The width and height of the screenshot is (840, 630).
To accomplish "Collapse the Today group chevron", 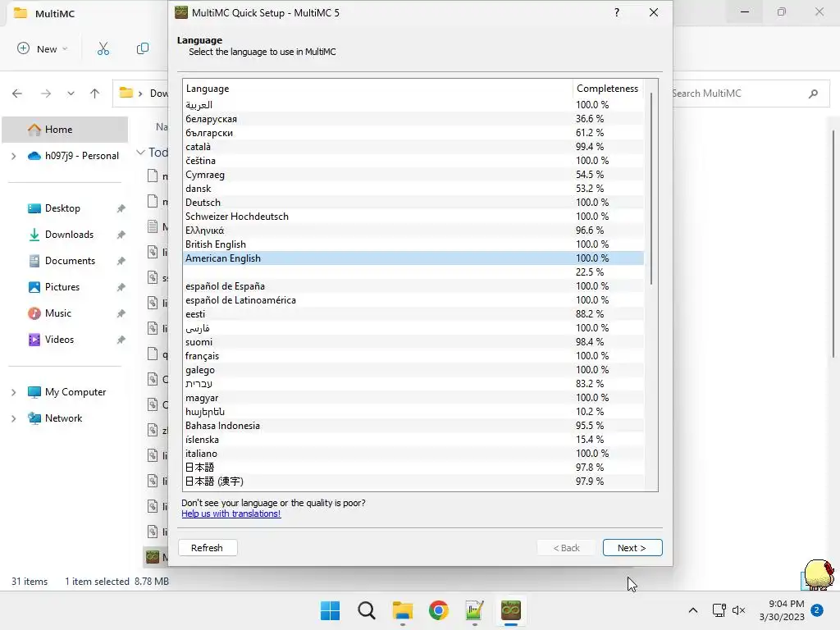I will click(x=140, y=152).
